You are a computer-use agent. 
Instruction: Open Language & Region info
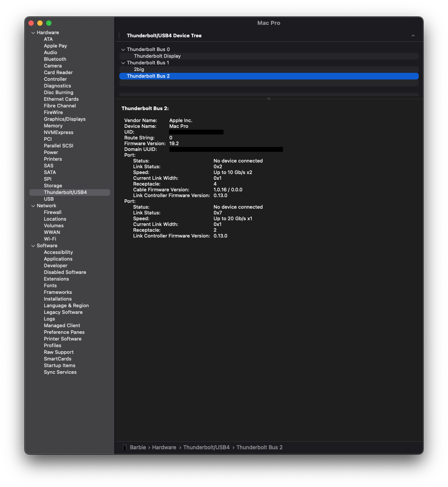click(x=66, y=305)
